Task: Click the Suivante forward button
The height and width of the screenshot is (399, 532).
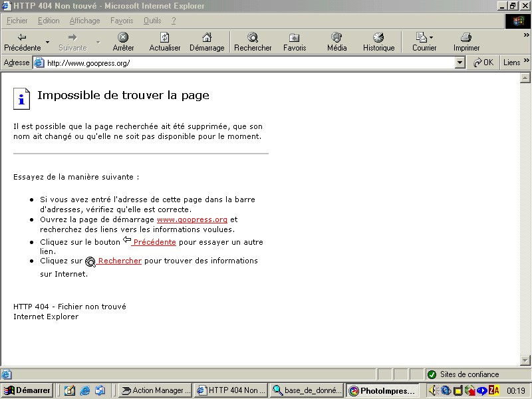Action: [x=72, y=42]
